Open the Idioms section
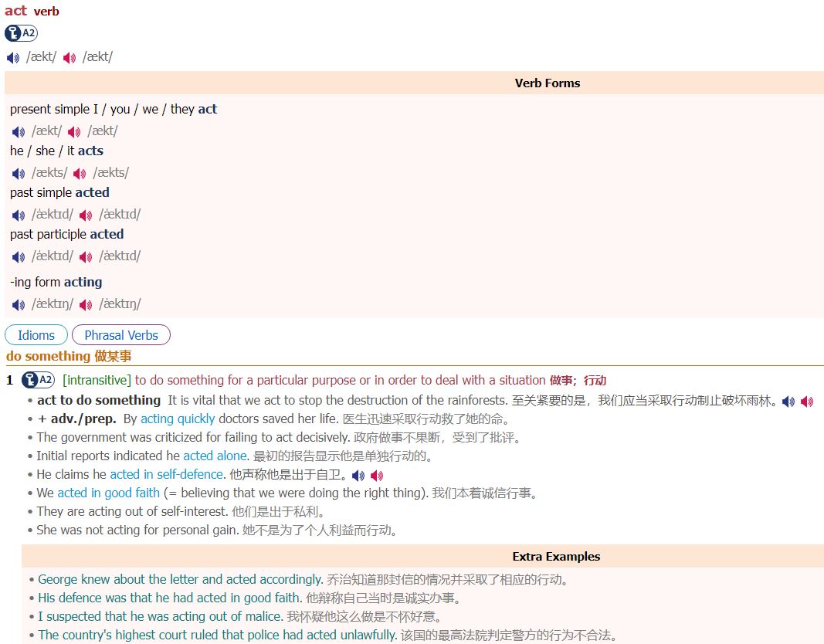 [36, 335]
